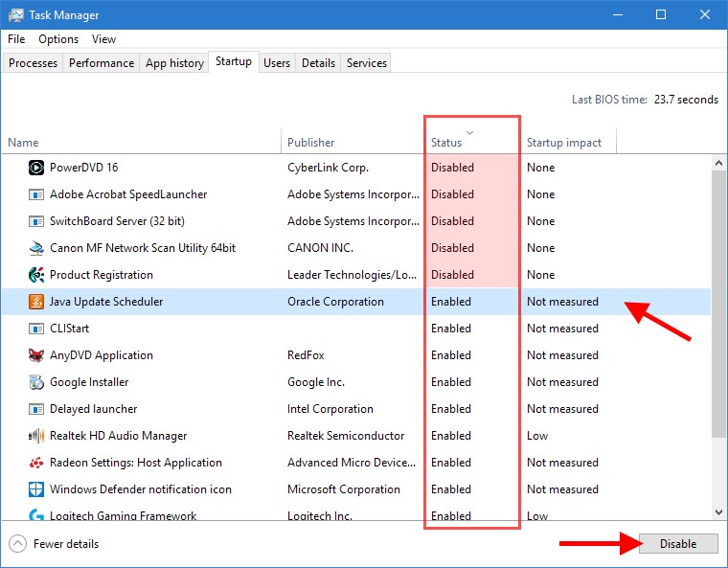Click the Google Installer icon
Screen dimensions: 728x568
[x=35, y=382]
